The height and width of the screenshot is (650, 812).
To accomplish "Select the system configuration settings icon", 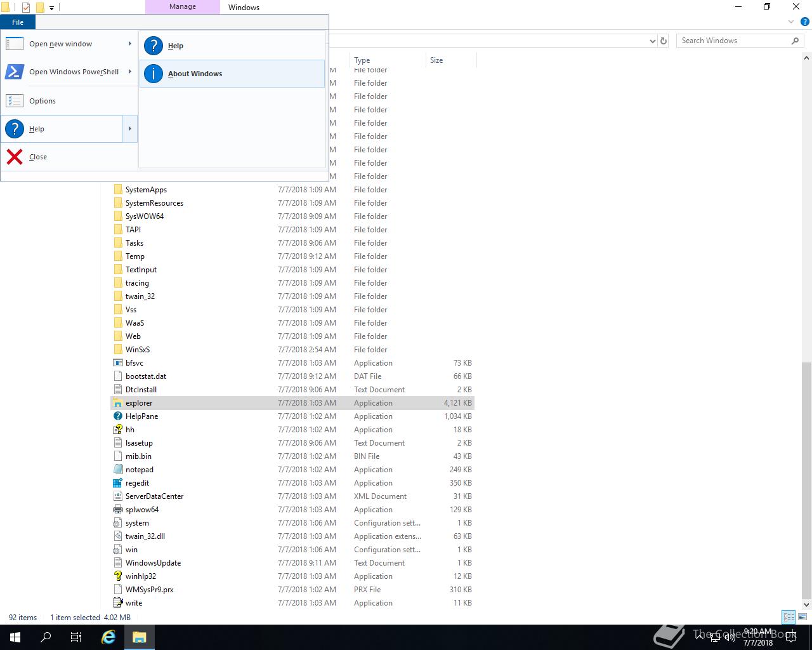I will tap(117, 523).
